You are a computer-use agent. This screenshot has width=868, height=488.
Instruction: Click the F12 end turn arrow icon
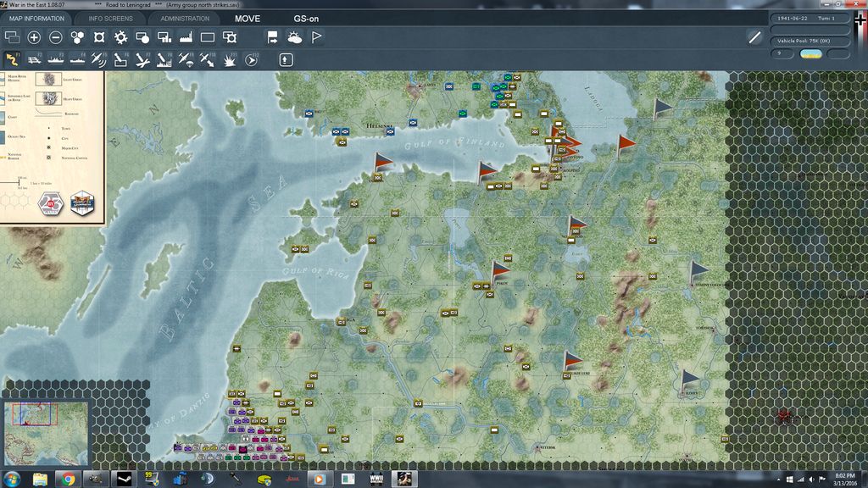[251, 59]
